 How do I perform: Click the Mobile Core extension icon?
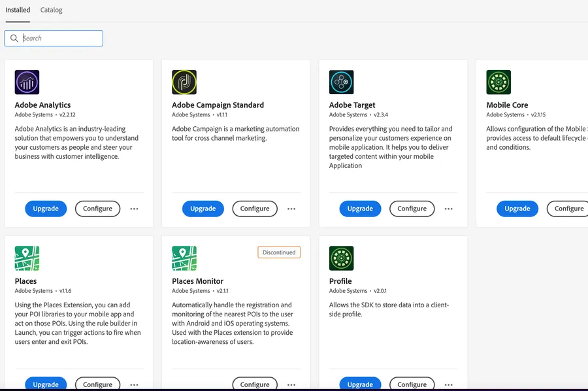coord(498,82)
